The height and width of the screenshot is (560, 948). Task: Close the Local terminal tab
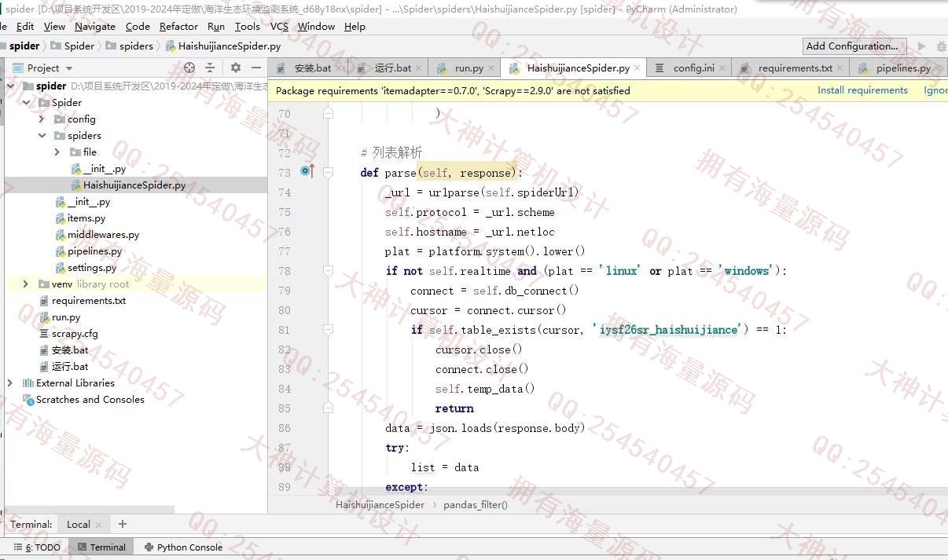[x=99, y=525]
